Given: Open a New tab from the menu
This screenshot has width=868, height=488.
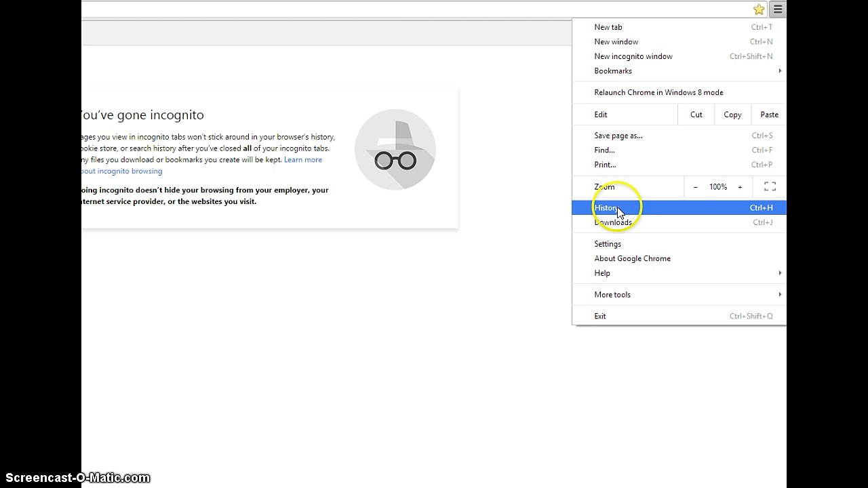Looking at the screenshot, I should click(x=679, y=27).
